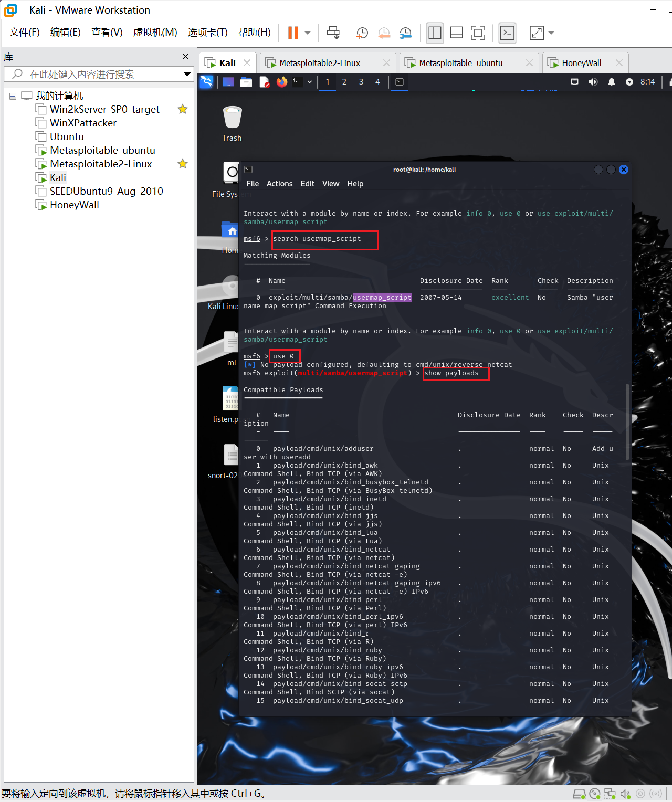Open the Kali applications menu dragon icon
The image size is (672, 802).
coord(206,82)
